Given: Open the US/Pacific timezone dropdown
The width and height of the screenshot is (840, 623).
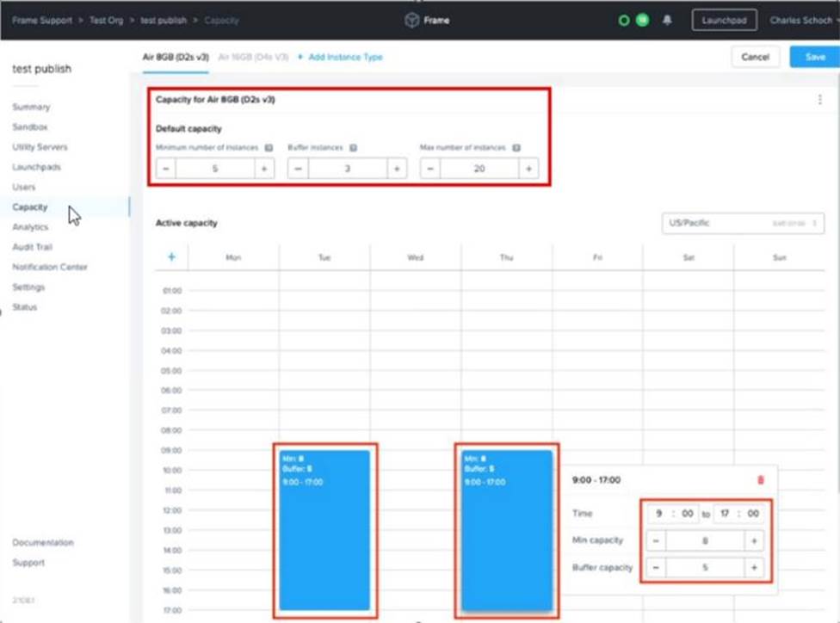Looking at the screenshot, I should 742,223.
